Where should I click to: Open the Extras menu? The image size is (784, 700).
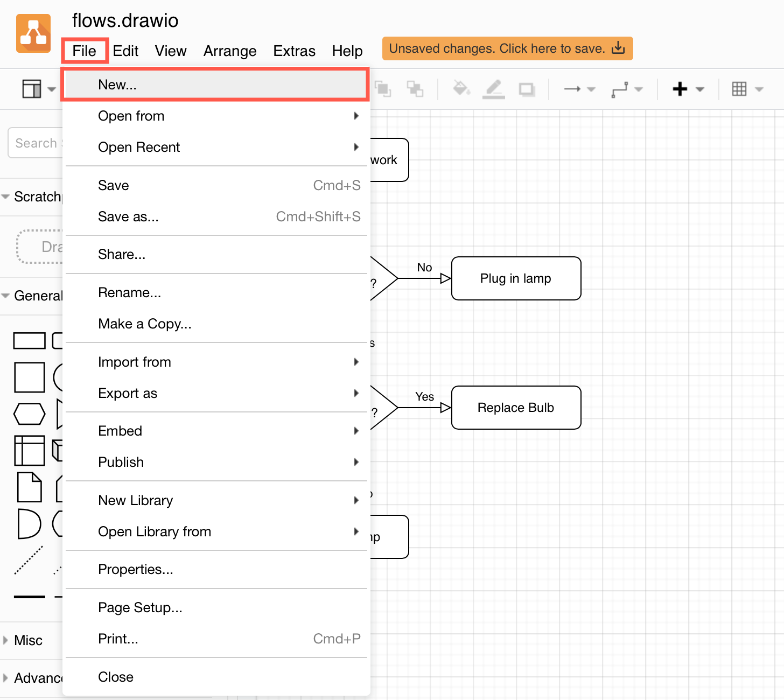tap(294, 51)
